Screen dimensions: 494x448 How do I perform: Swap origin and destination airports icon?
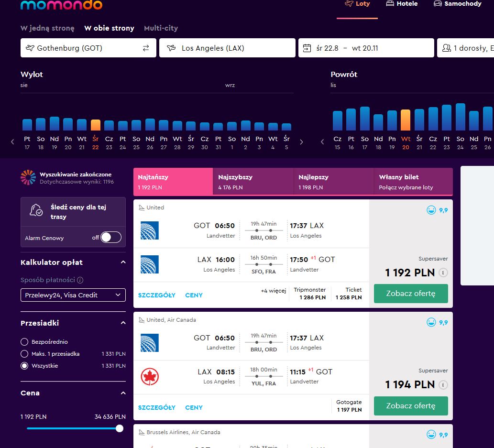point(145,48)
